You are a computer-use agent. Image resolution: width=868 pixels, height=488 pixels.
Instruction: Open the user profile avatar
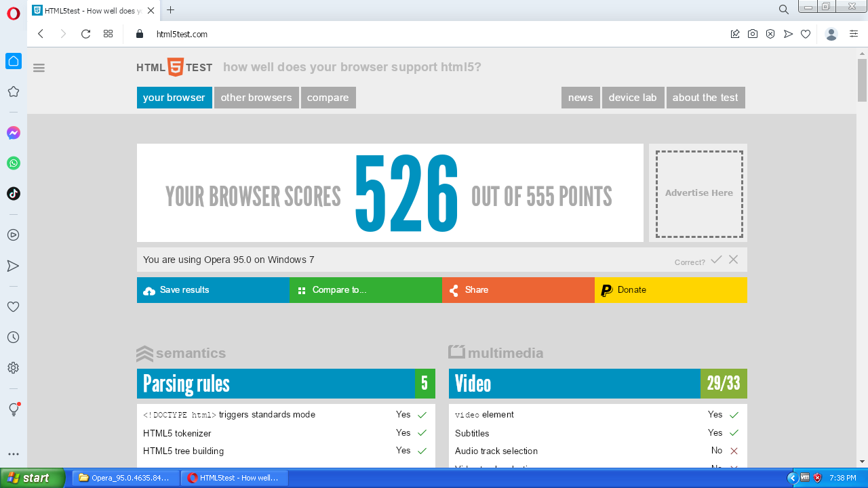[831, 34]
